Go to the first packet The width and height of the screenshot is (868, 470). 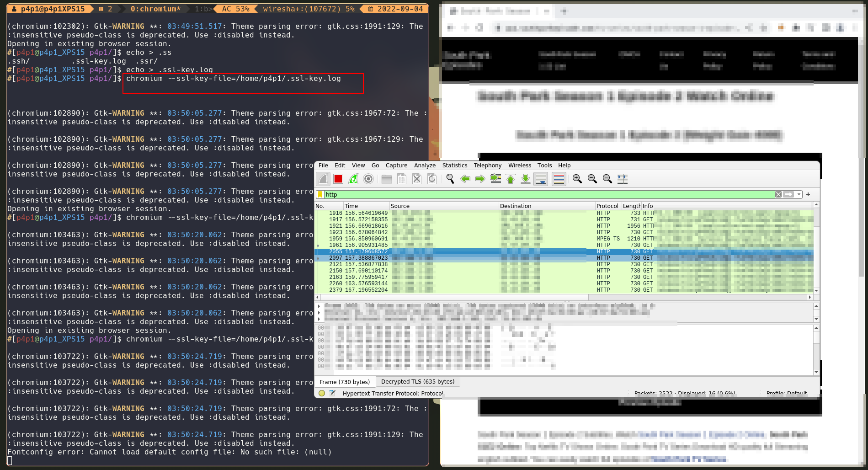511,179
